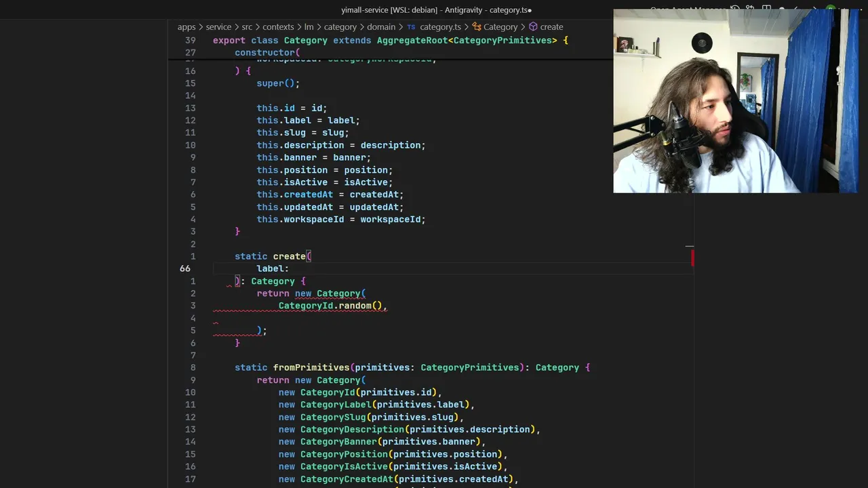This screenshot has height=488, width=868.
Task: Click the red error marker in overview ruler
Action: pyautogui.click(x=692, y=258)
